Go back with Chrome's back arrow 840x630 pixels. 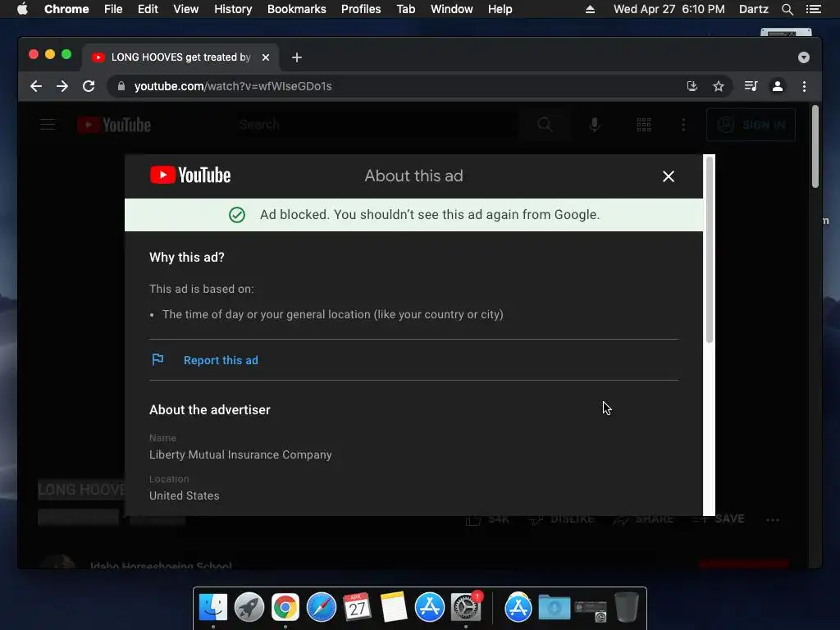[36, 86]
